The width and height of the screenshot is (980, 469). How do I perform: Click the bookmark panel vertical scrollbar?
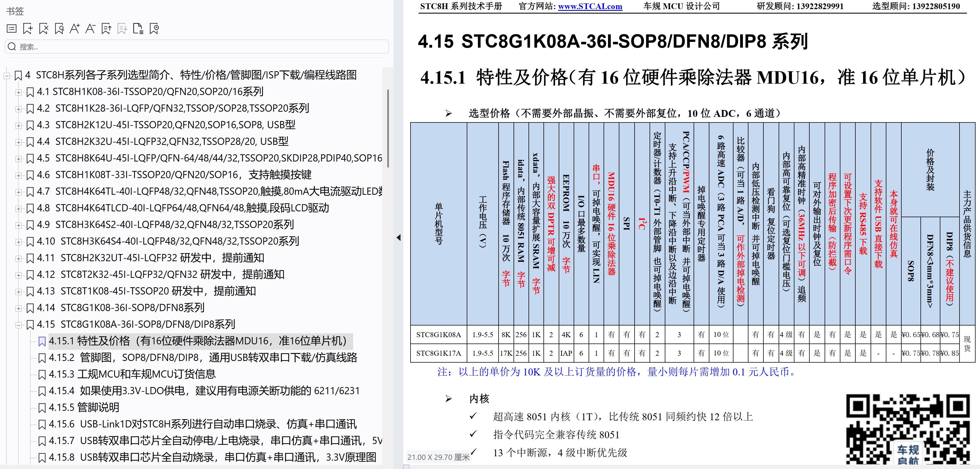pyautogui.click(x=388, y=128)
